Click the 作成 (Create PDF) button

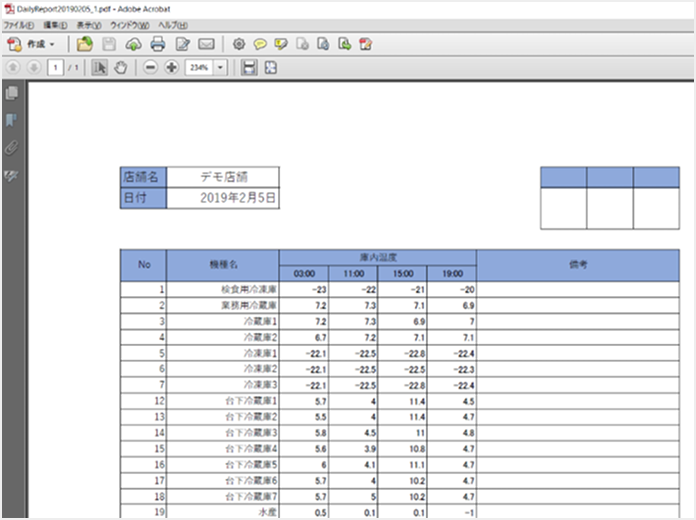click(x=30, y=44)
